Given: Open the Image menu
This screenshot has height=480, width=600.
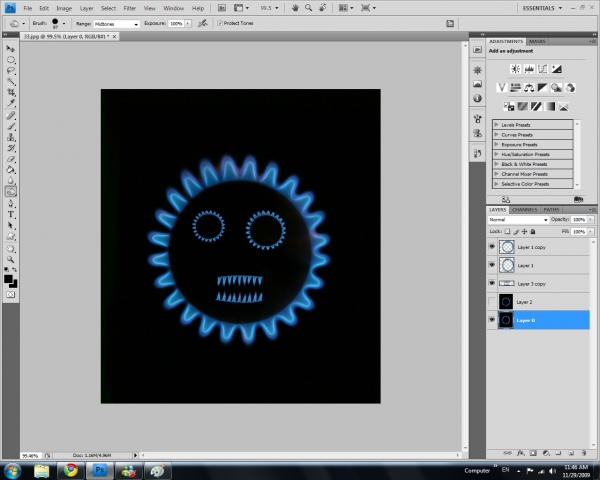Looking at the screenshot, I should pyautogui.click(x=64, y=8).
